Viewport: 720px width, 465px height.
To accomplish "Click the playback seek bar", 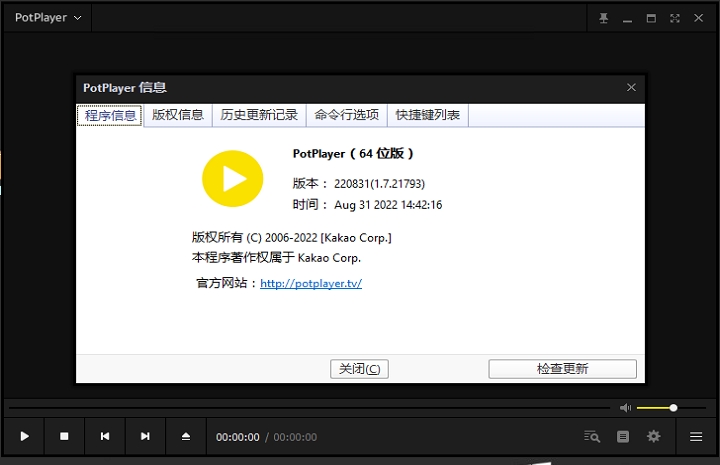I will [x=300, y=408].
